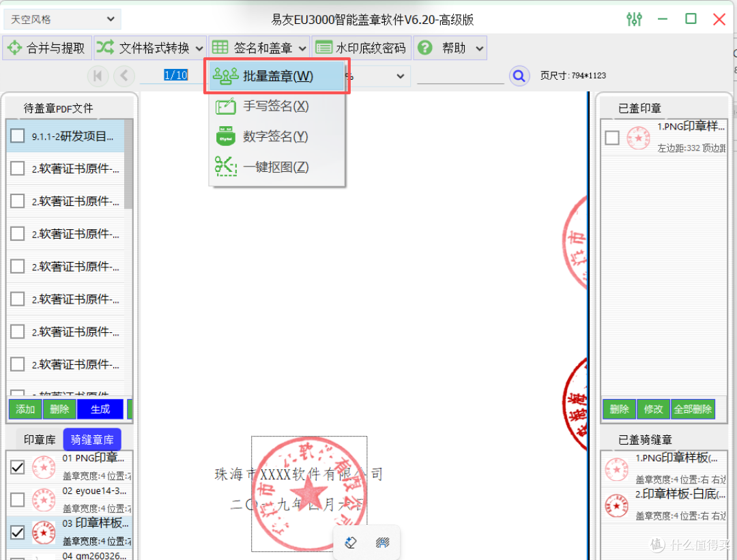Go to first page with skip-back arrow
The height and width of the screenshot is (560, 737).
click(98, 76)
